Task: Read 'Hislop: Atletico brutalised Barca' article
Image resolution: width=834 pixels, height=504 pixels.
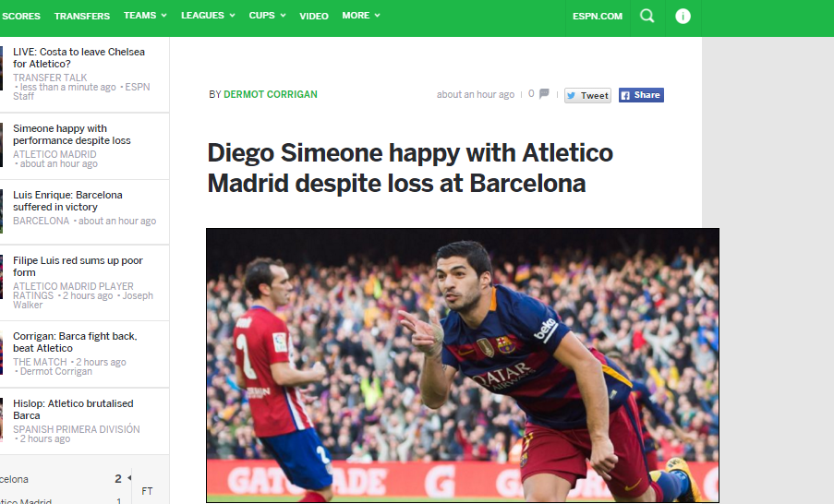Action: click(x=73, y=409)
